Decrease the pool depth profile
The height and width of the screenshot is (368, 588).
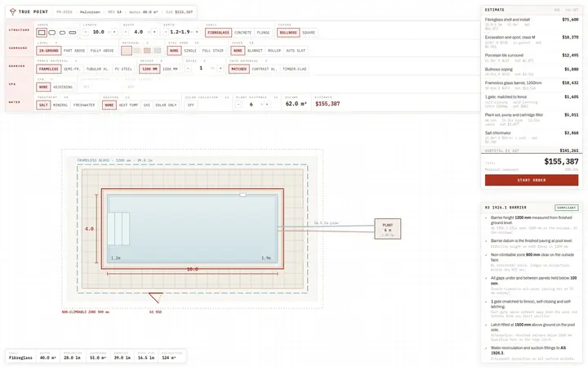point(166,32)
